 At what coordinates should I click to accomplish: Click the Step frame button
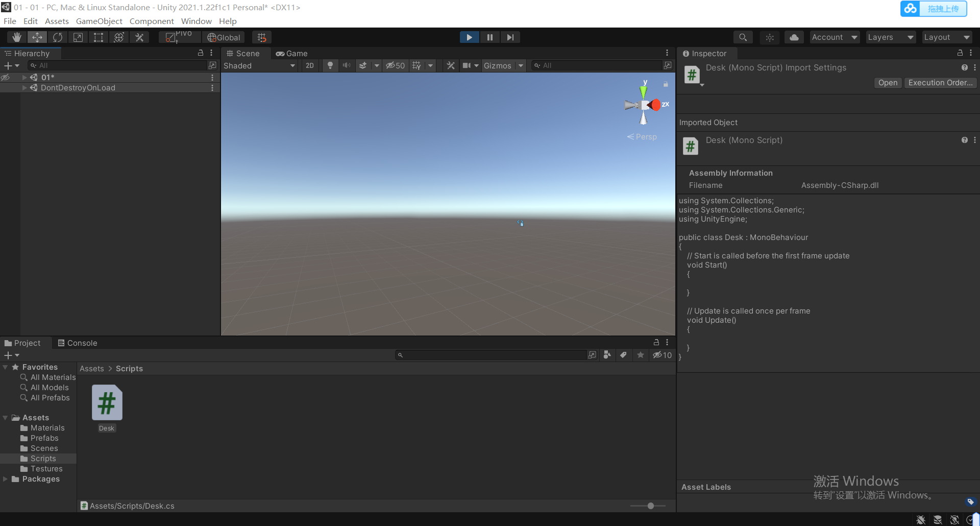(x=510, y=37)
